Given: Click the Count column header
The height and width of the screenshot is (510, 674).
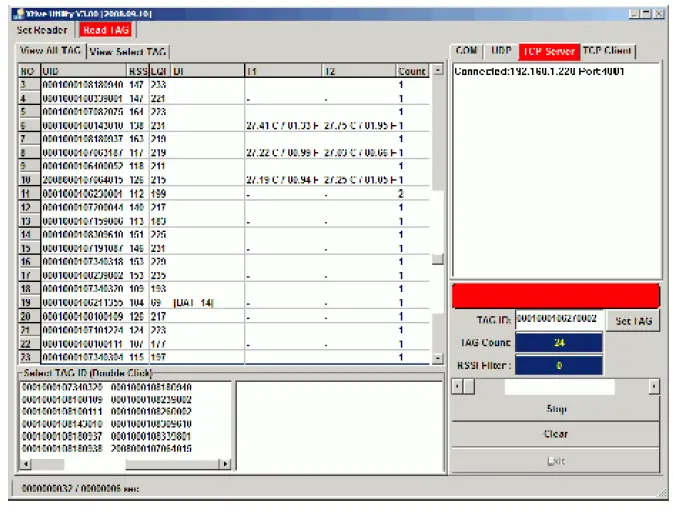Looking at the screenshot, I should coord(412,71).
